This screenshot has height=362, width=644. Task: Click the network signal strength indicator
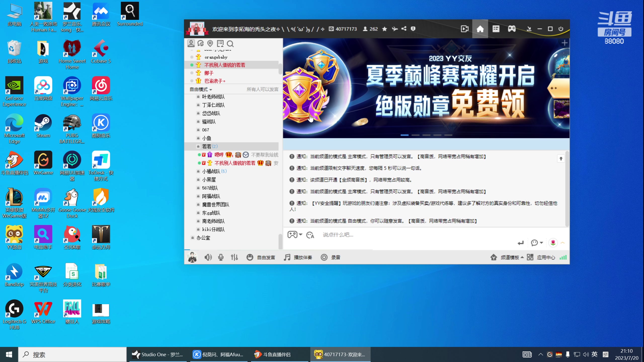pos(563,257)
